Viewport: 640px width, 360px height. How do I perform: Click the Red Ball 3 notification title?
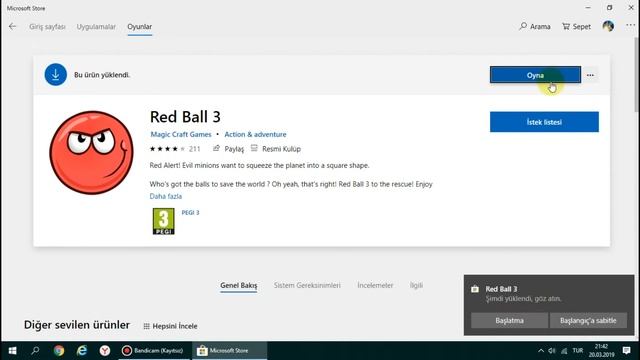(x=501, y=289)
